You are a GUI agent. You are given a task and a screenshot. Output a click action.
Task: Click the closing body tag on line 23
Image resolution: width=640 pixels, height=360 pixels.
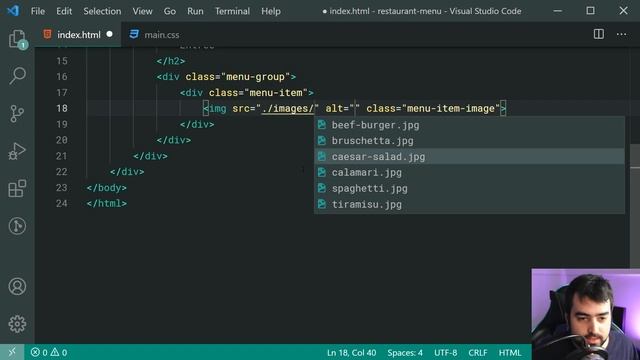coord(107,188)
